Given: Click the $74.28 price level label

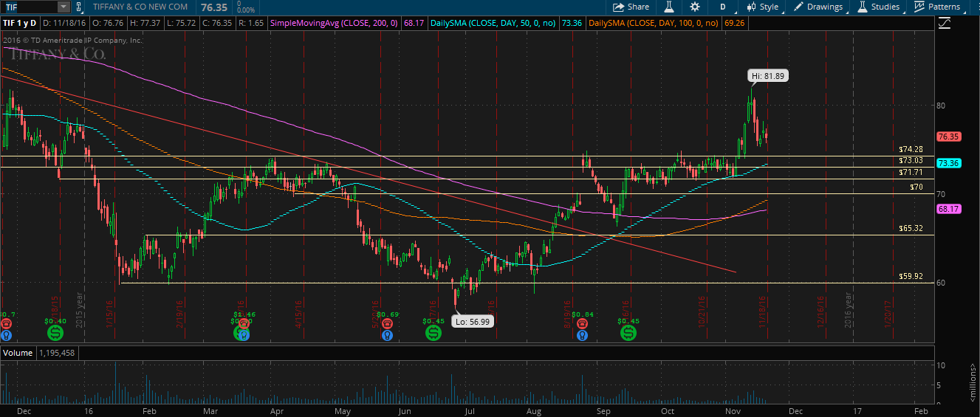Looking at the screenshot, I should click(911, 149).
